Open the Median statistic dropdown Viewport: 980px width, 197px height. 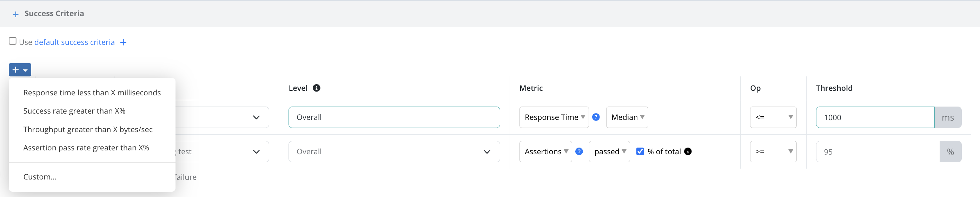pyautogui.click(x=627, y=117)
